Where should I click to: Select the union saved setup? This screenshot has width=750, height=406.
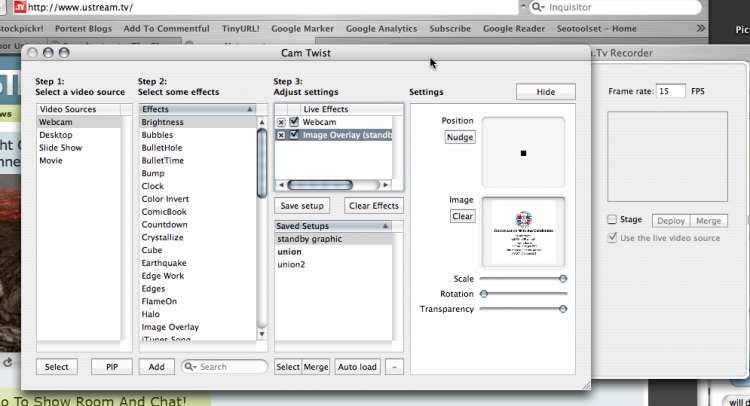click(333, 252)
